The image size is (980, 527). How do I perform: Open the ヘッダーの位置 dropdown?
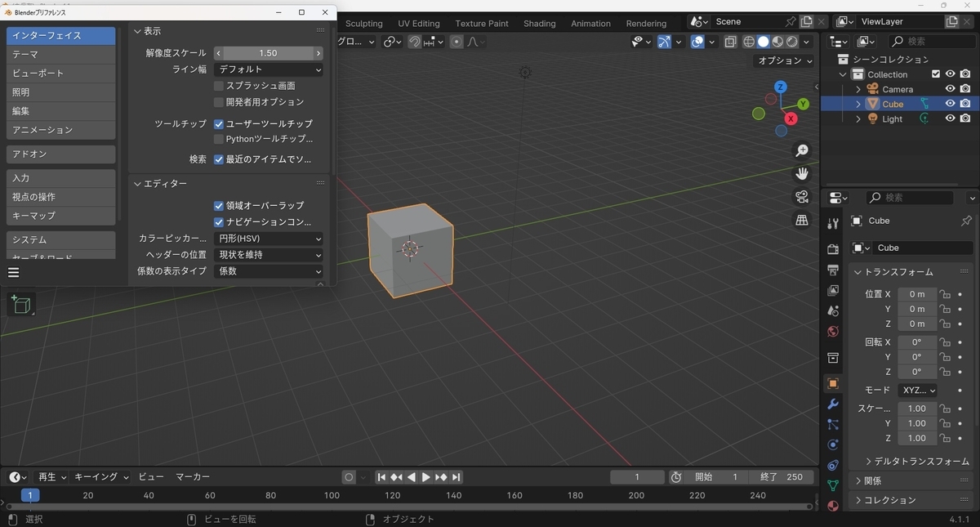pyautogui.click(x=269, y=255)
